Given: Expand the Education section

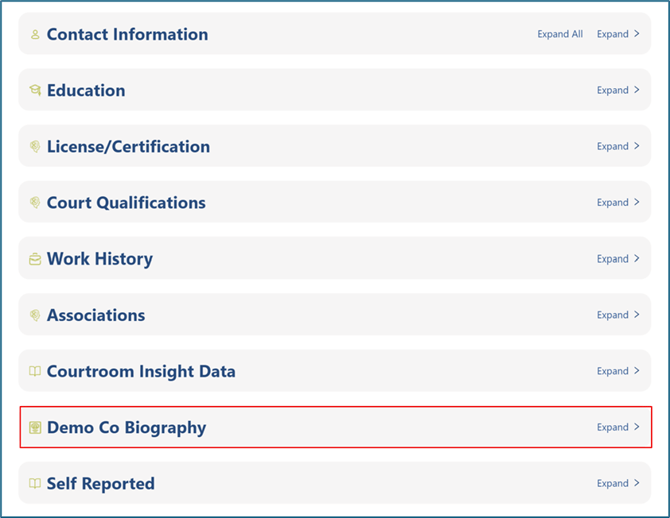Looking at the screenshot, I should pyautogui.click(x=618, y=90).
